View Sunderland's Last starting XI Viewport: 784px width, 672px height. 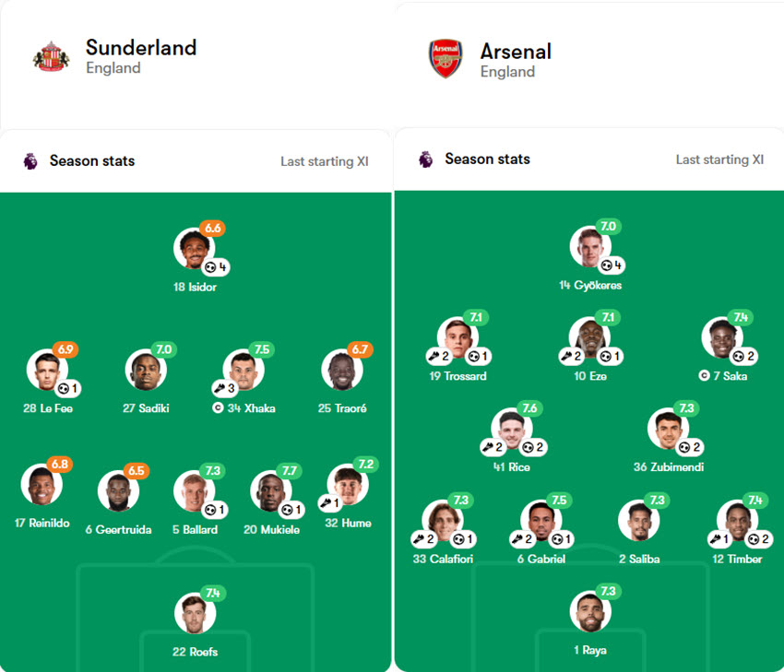point(324,159)
